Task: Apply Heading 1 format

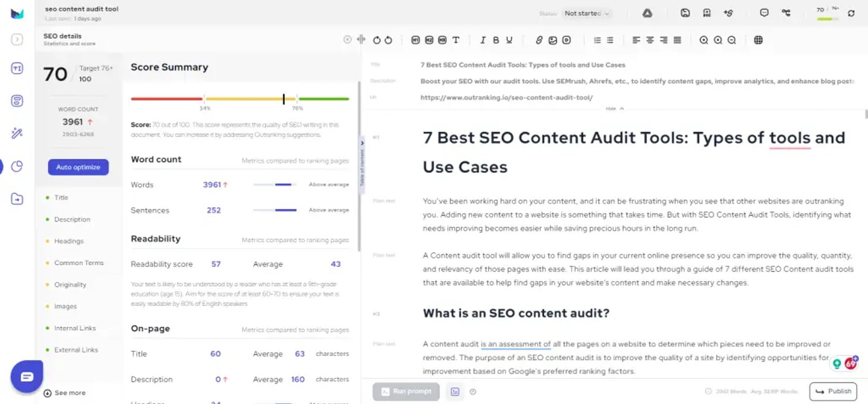Action: click(x=416, y=40)
